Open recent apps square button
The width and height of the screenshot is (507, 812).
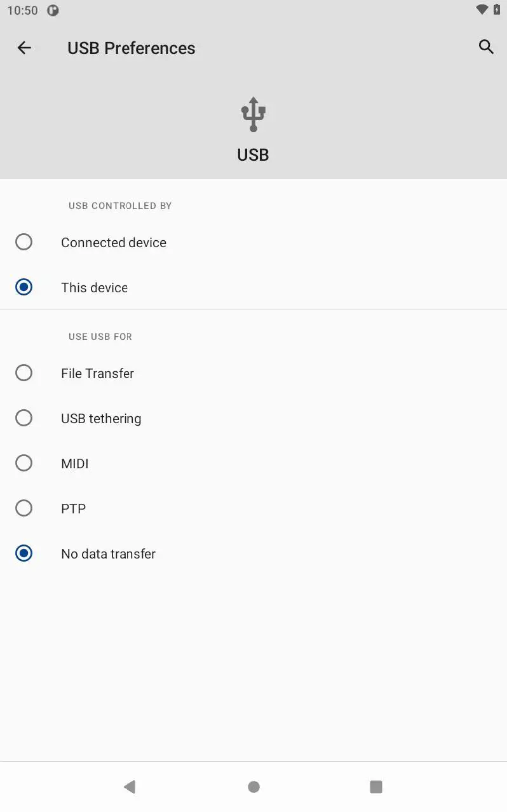click(x=376, y=787)
